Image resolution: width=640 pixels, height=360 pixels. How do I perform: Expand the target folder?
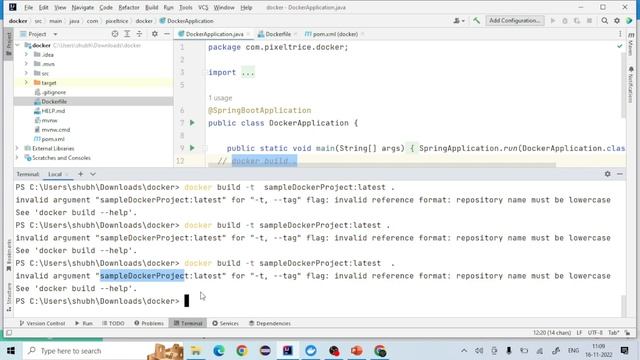click(27, 82)
